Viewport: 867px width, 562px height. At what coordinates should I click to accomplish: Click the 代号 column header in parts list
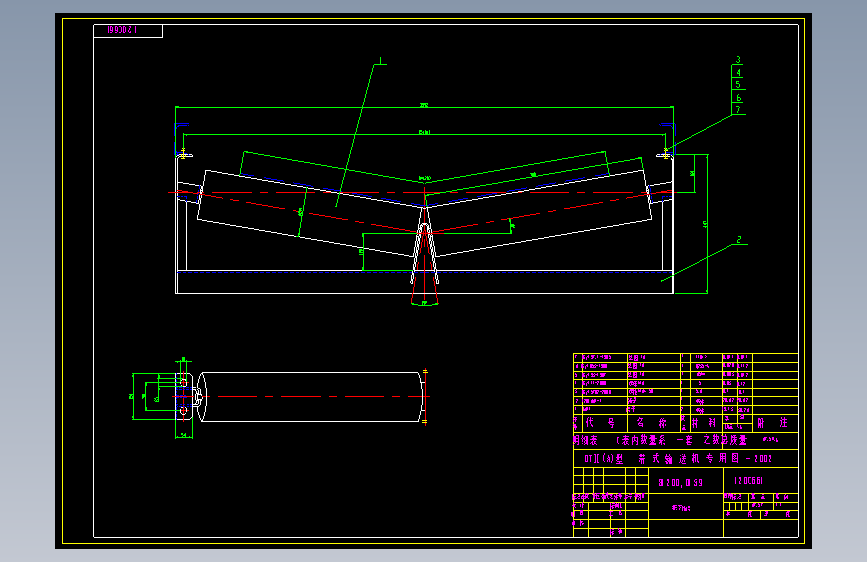coord(600,423)
